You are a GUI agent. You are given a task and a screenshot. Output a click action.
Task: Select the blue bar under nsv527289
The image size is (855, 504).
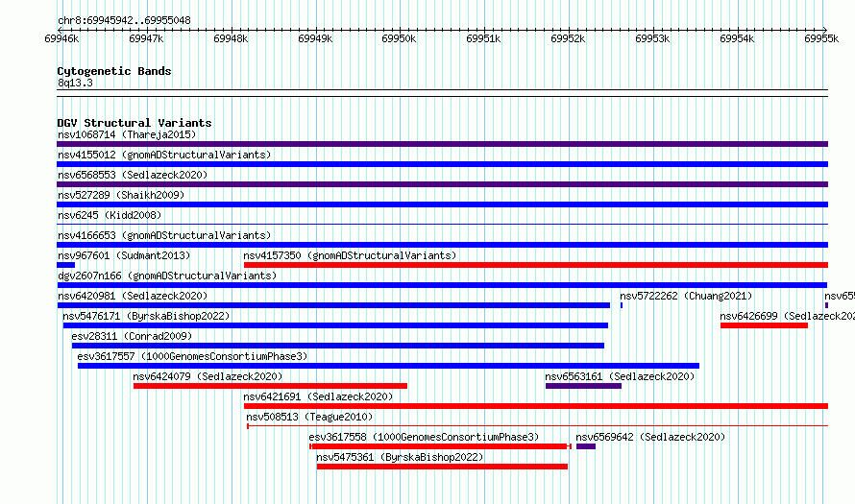coord(442,204)
